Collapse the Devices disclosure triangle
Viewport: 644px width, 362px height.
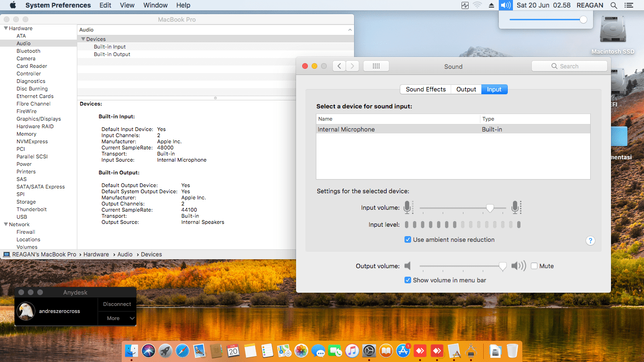pyautogui.click(x=83, y=39)
